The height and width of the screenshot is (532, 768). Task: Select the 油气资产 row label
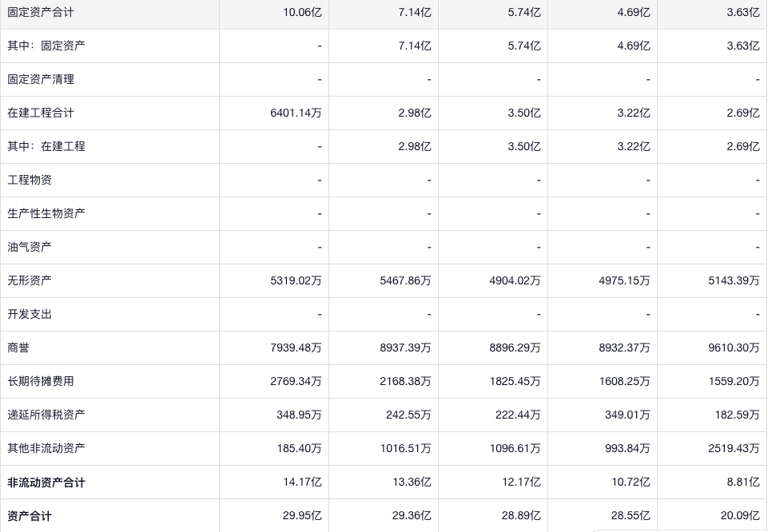30,247
